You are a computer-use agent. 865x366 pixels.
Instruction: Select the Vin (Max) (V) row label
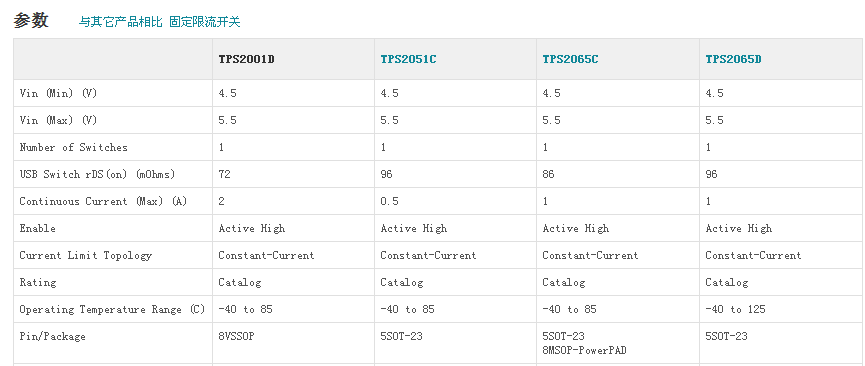point(58,120)
